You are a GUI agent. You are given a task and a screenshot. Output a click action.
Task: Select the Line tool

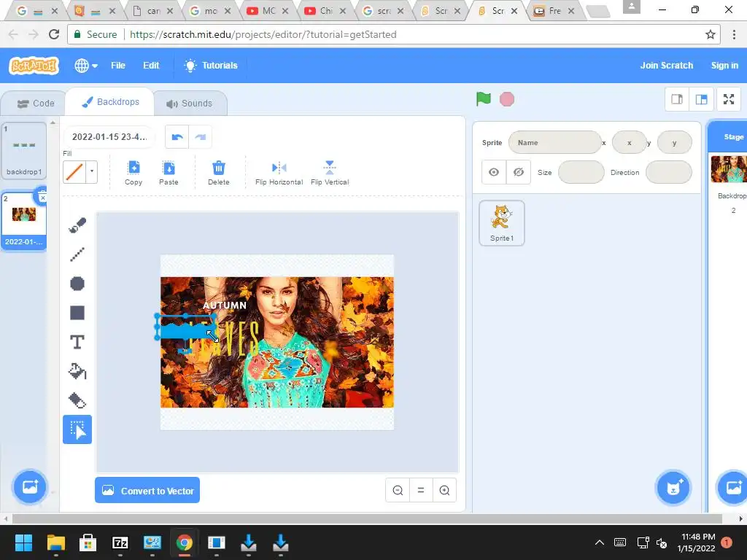77,254
